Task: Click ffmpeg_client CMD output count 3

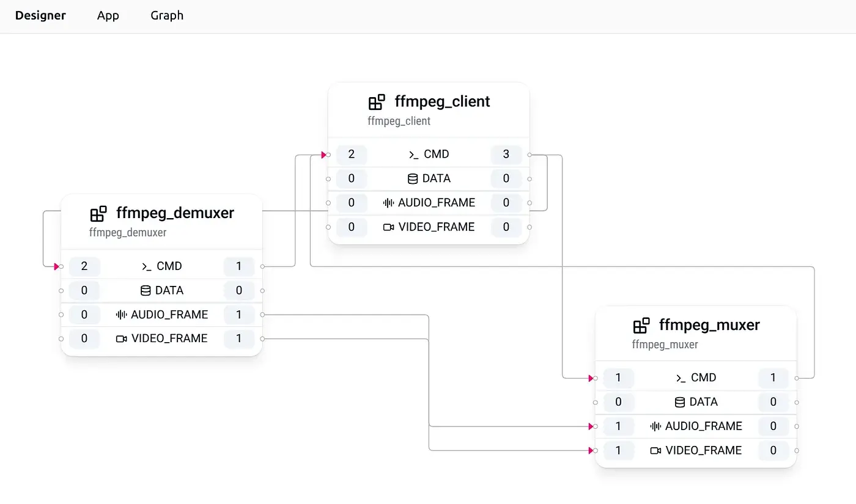Action: click(x=506, y=155)
